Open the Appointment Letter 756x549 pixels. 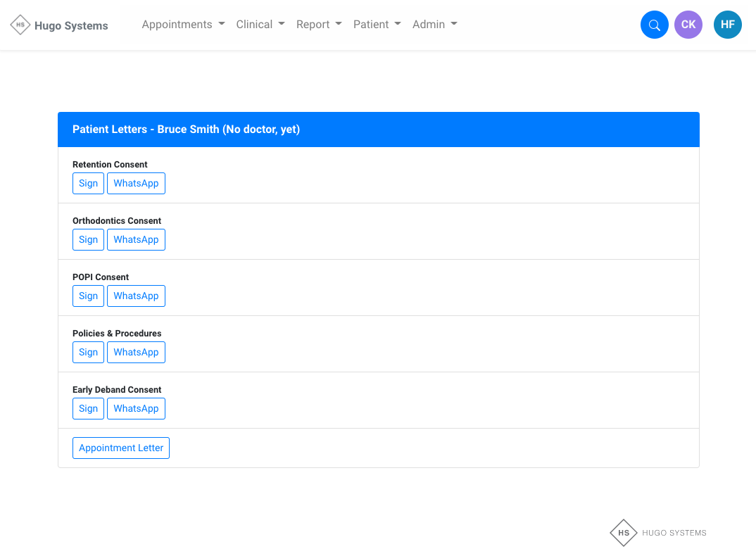point(121,448)
